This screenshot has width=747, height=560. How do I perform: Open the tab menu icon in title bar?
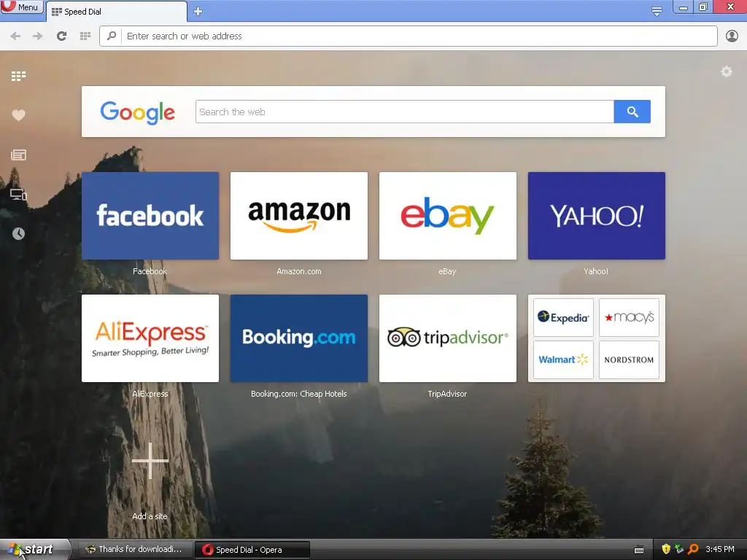click(657, 11)
